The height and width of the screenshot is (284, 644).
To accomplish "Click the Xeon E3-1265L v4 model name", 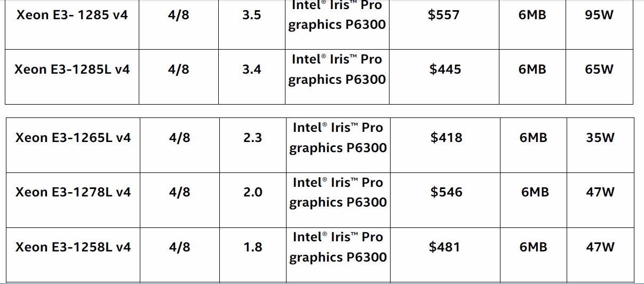I will click(73, 138).
